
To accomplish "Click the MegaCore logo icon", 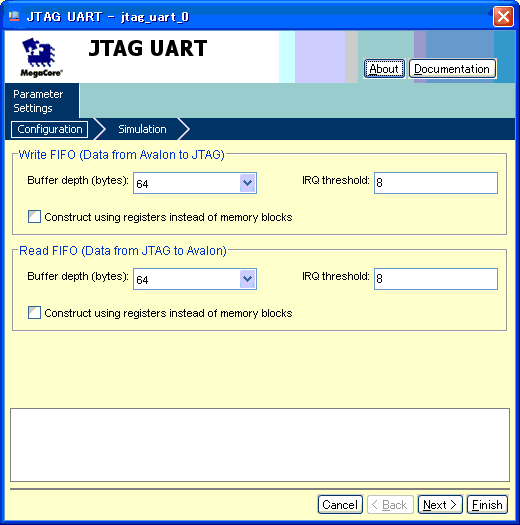I will point(41,57).
